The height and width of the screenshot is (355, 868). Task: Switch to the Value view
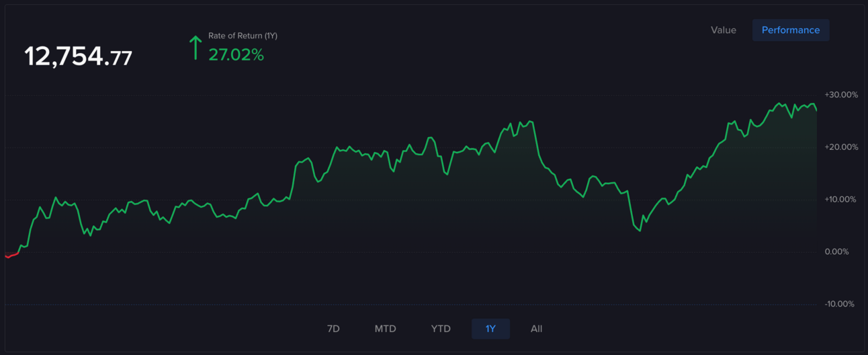click(x=724, y=30)
